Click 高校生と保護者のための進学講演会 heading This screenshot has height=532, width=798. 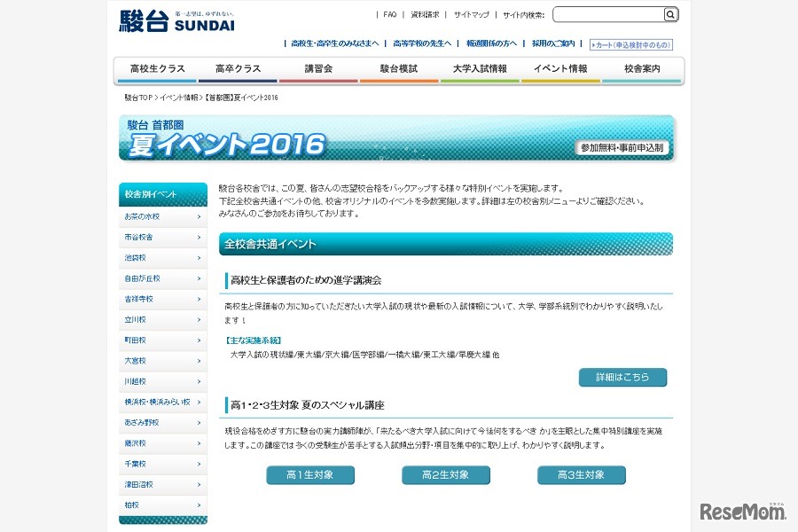pyautogui.click(x=306, y=280)
